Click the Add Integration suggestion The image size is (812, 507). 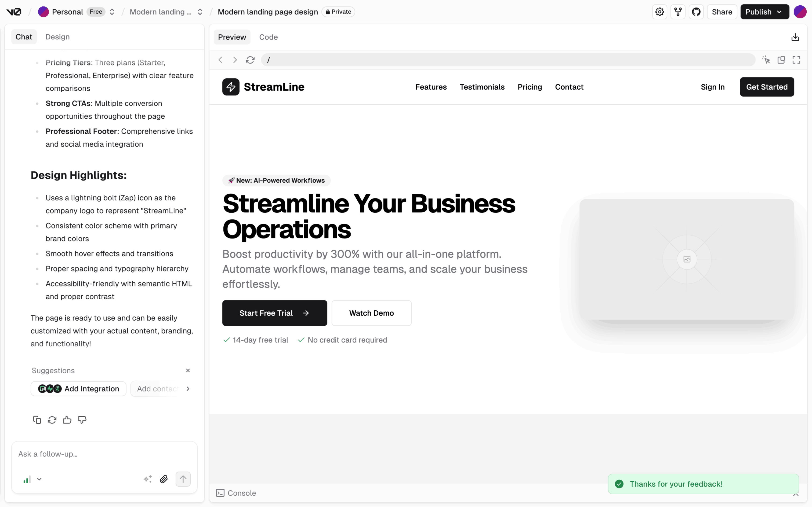click(x=78, y=389)
